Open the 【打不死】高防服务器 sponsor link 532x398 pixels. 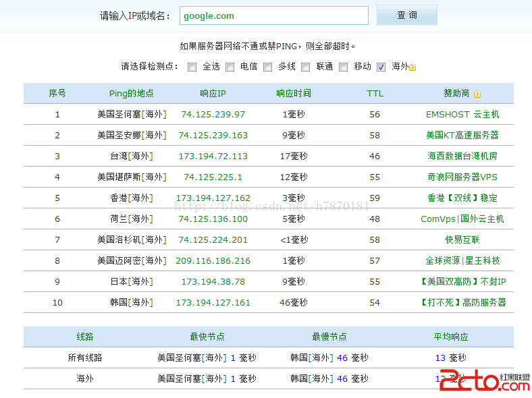[x=462, y=302]
